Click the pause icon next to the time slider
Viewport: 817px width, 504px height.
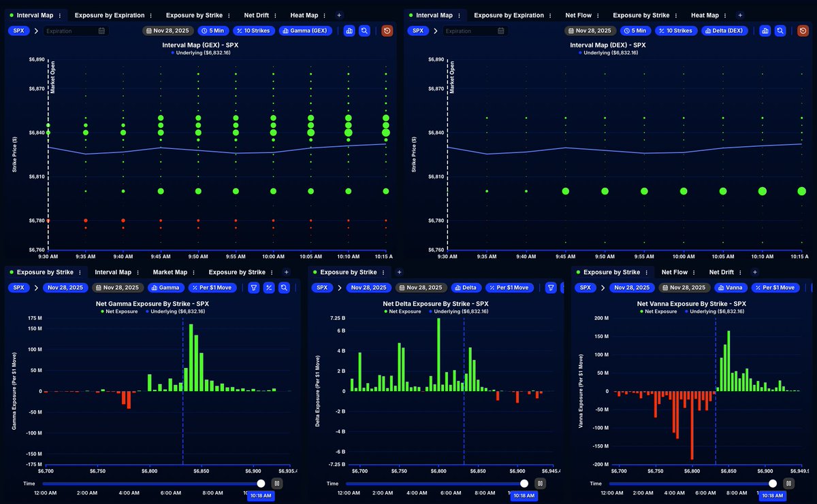pyautogui.click(x=276, y=483)
